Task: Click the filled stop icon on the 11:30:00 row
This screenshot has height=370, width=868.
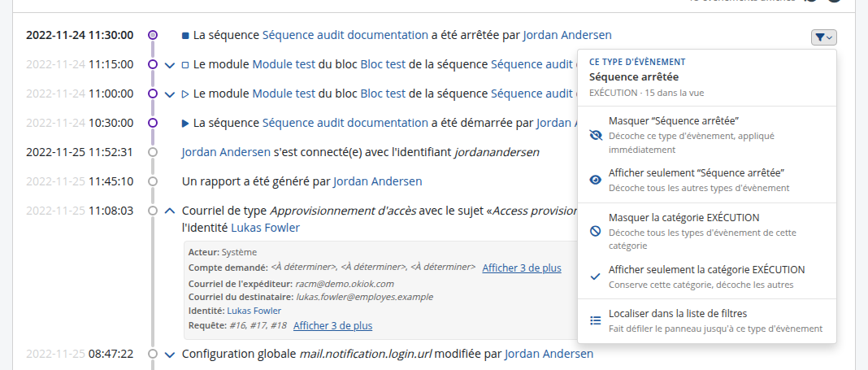Action: pos(185,36)
